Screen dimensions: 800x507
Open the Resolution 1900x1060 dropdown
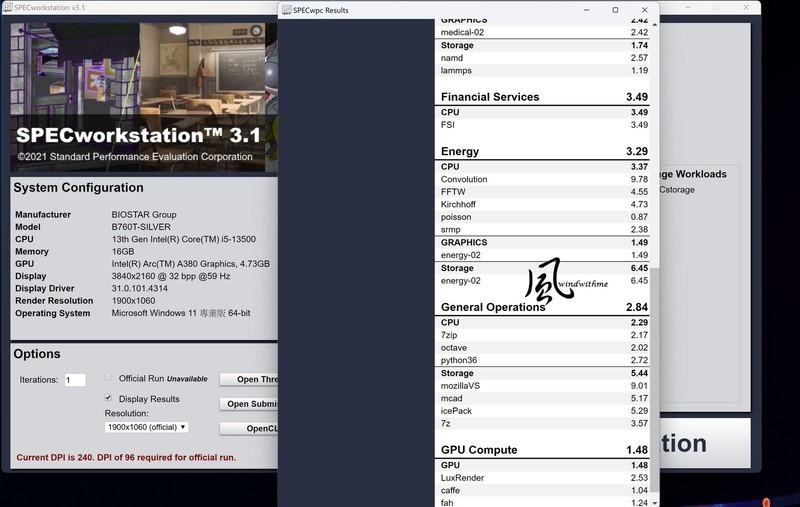[146, 427]
